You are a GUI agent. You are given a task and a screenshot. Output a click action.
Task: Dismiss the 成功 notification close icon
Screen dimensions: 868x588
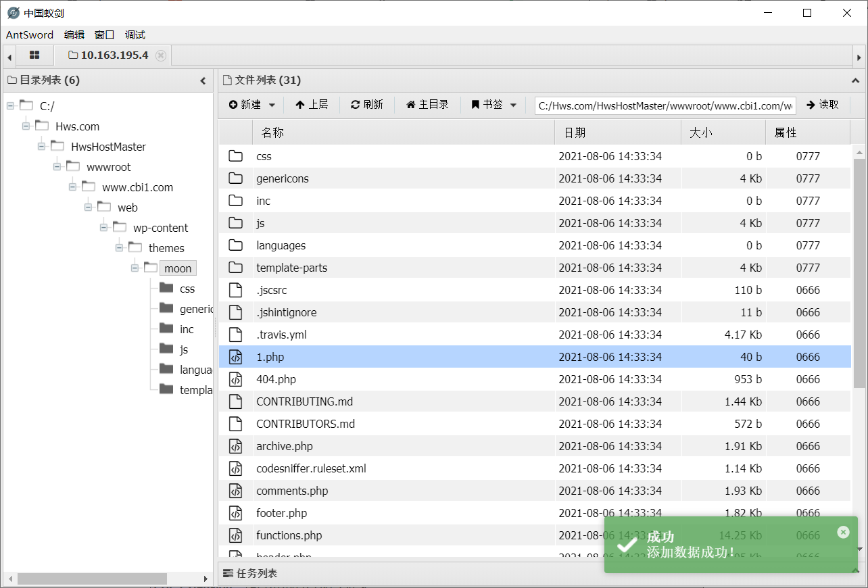coord(843,532)
